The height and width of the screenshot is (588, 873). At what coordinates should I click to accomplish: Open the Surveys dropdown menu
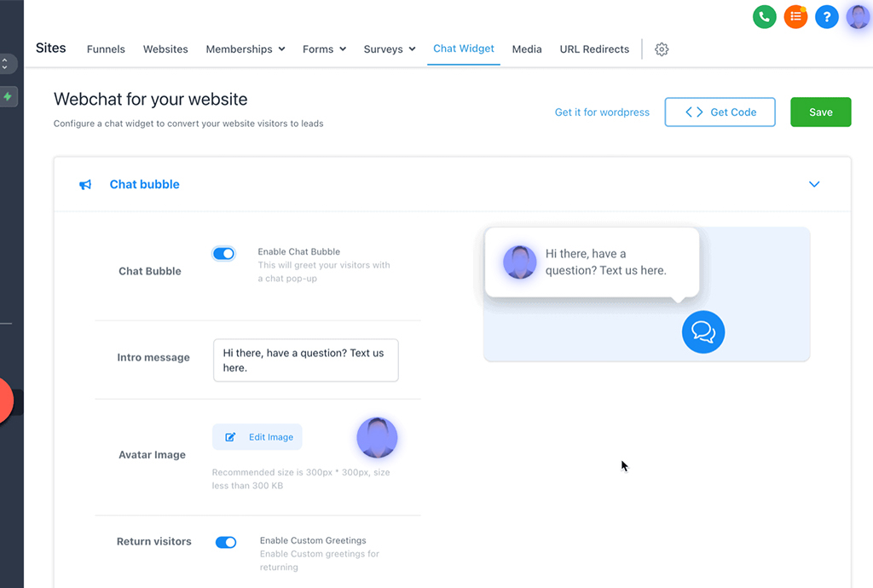pyautogui.click(x=390, y=49)
